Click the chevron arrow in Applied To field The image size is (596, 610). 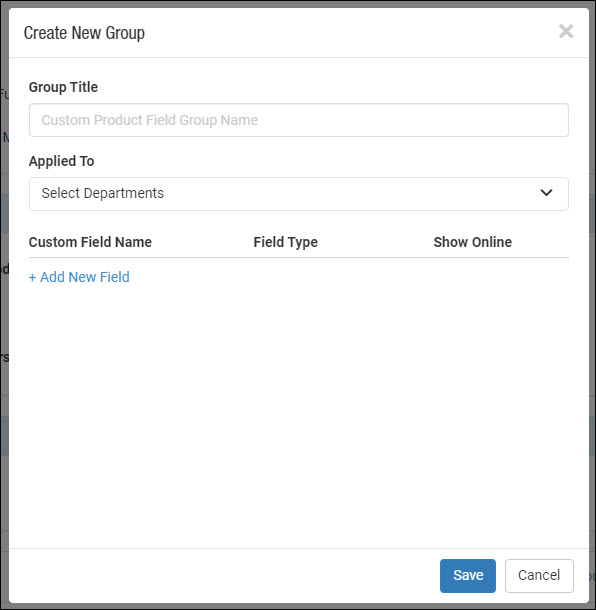click(x=546, y=193)
